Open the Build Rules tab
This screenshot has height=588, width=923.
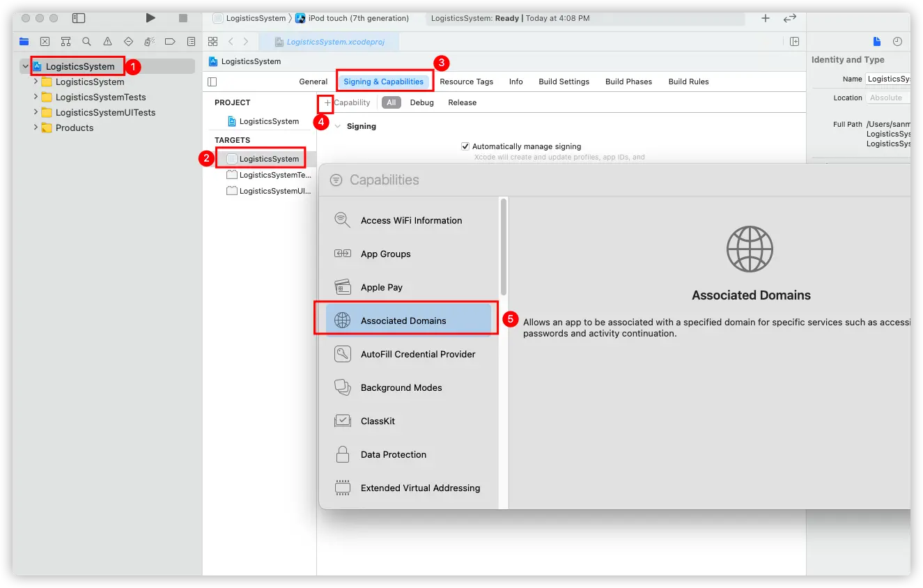(688, 82)
